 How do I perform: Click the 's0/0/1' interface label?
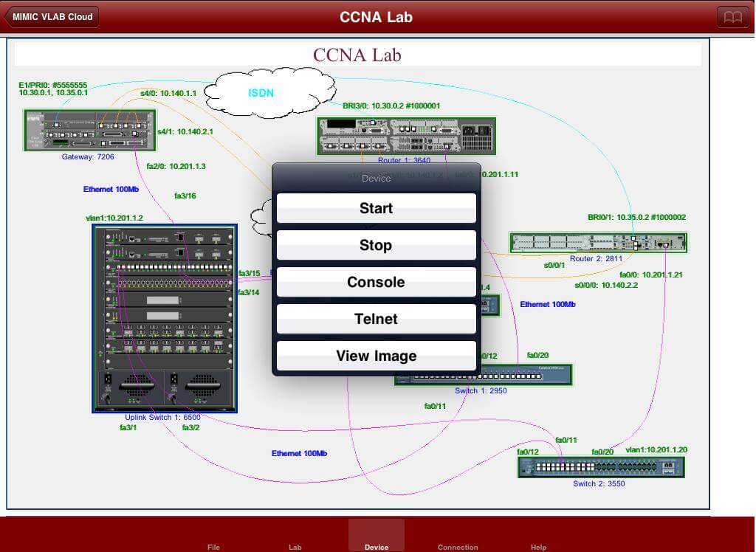pos(554,265)
